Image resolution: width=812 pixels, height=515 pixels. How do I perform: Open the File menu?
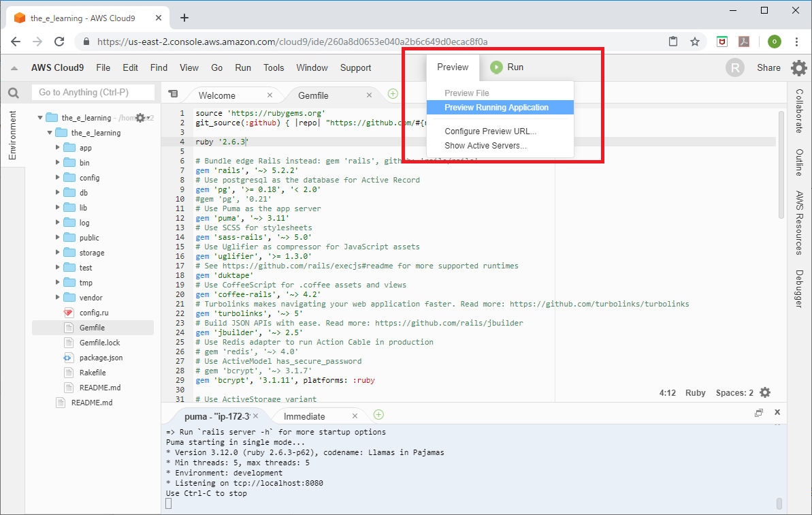click(103, 68)
